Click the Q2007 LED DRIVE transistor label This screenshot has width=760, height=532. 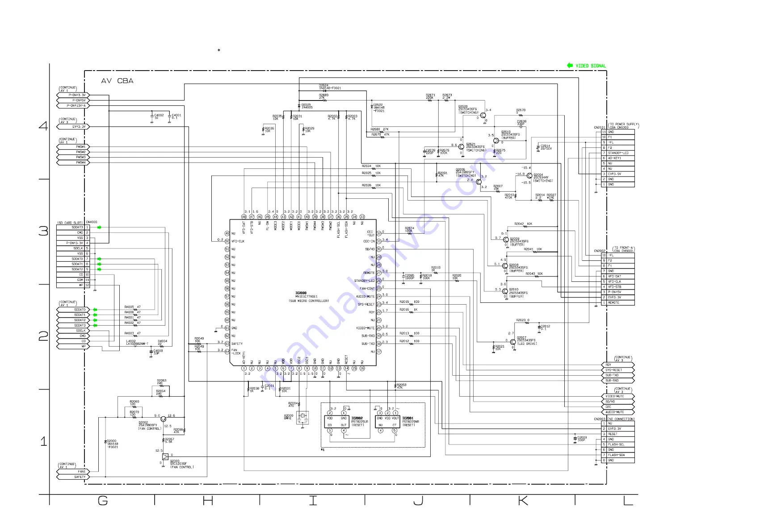(x=527, y=340)
